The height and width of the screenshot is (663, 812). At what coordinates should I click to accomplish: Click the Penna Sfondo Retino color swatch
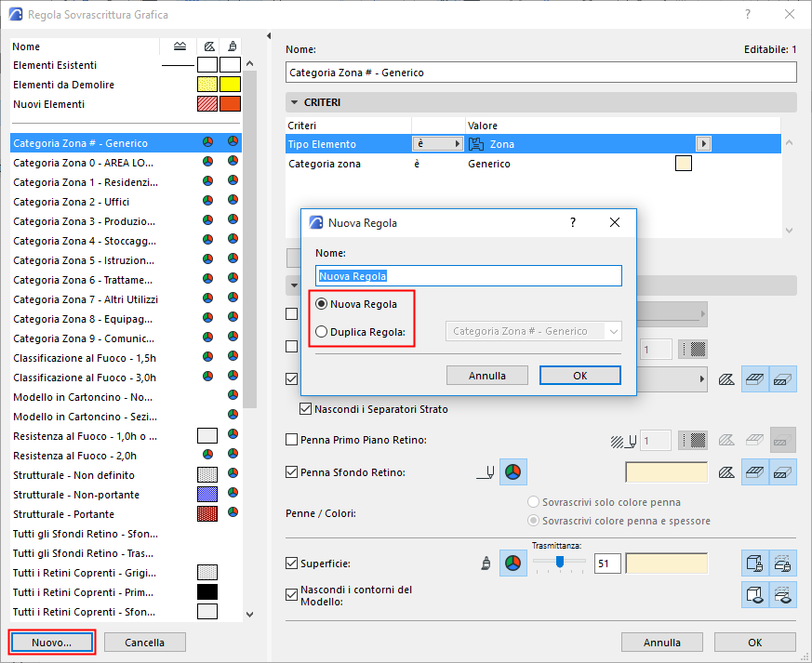pos(667,472)
